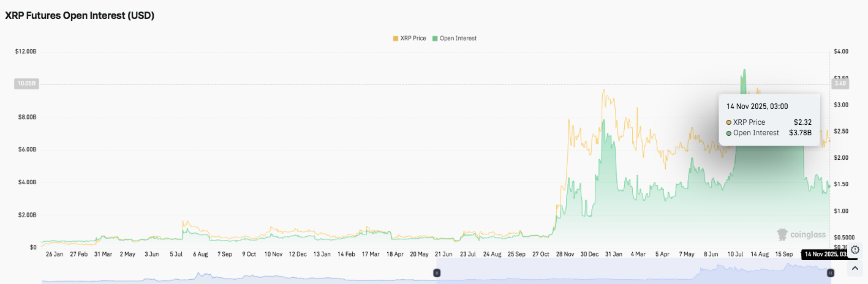868x284 pixels.
Task: Click the green dot in the tooltip
Action: pos(729,133)
